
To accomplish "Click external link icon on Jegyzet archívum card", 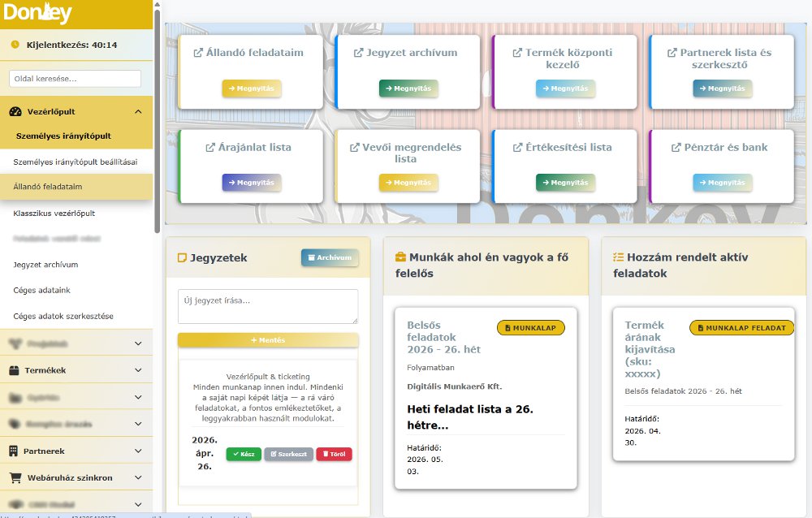I will pos(359,53).
